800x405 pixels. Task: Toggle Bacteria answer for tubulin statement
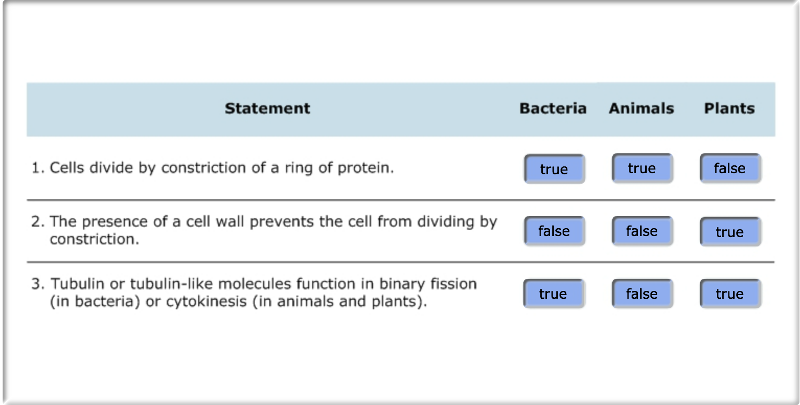[554, 294]
